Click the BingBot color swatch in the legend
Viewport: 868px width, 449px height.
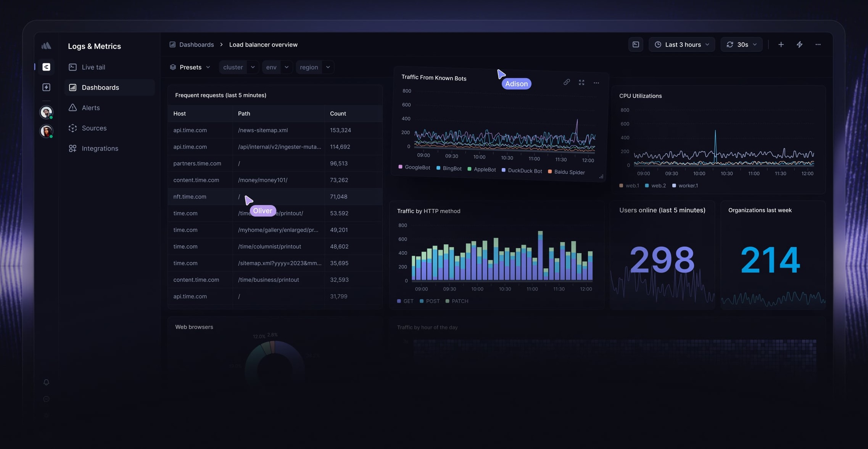tap(438, 168)
